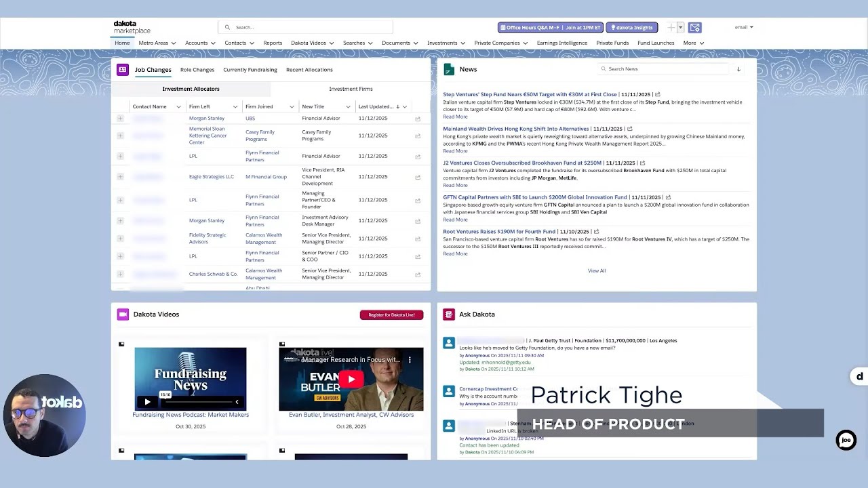Play the Fundraising News Podcast video
The height and width of the screenshot is (488, 868).
(147, 402)
